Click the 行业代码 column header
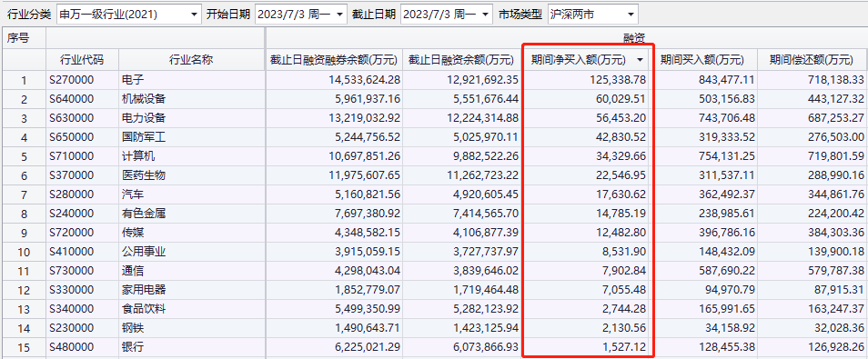This screenshot has width=868, height=359. [x=82, y=60]
